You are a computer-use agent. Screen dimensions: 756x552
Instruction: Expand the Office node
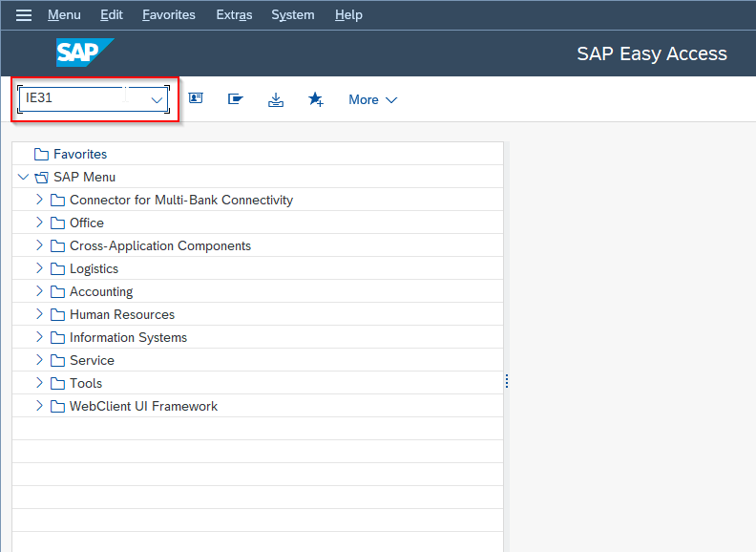39,222
